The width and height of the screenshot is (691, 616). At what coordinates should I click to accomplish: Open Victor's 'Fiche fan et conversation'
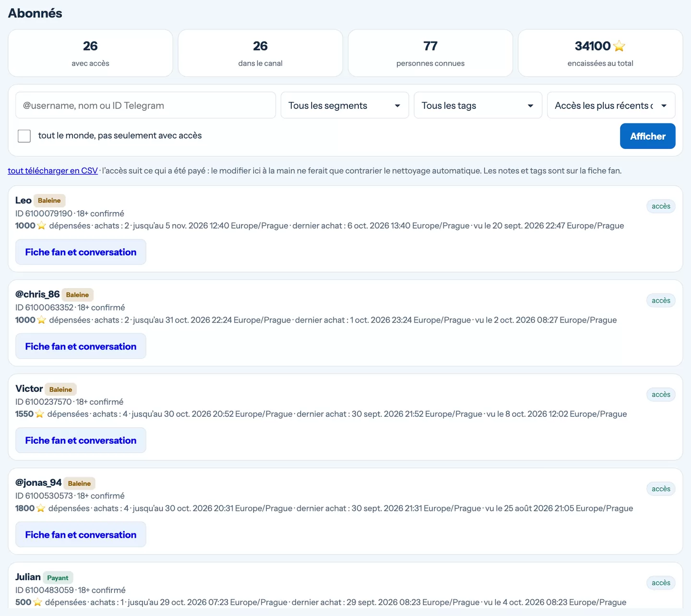click(81, 440)
